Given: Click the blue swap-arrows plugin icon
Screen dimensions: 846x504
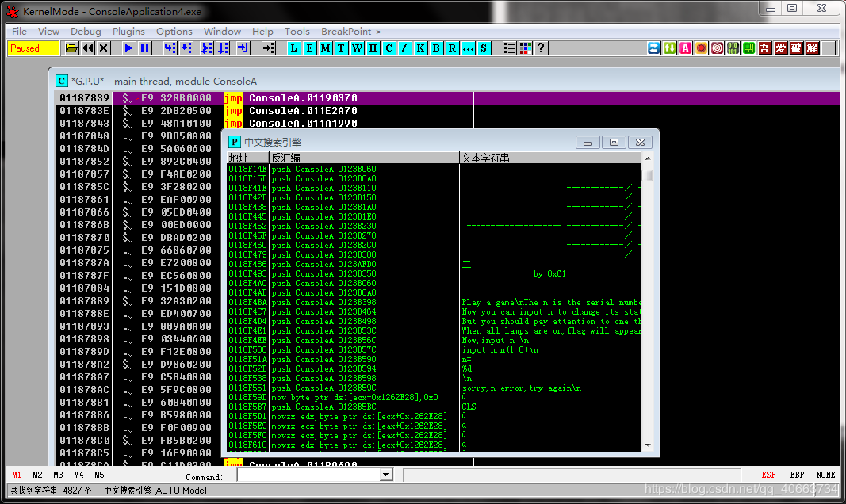Looking at the screenshot, I should point(654,48).
